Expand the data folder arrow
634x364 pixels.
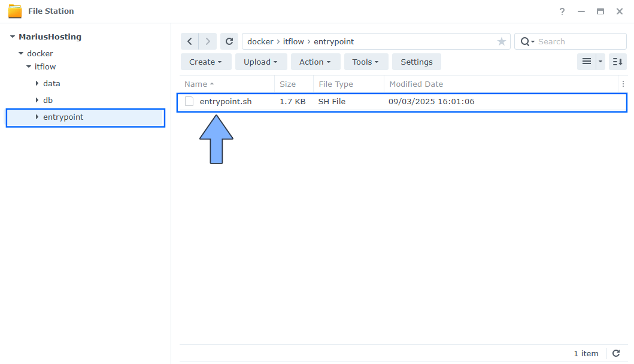tap(37, 83)
